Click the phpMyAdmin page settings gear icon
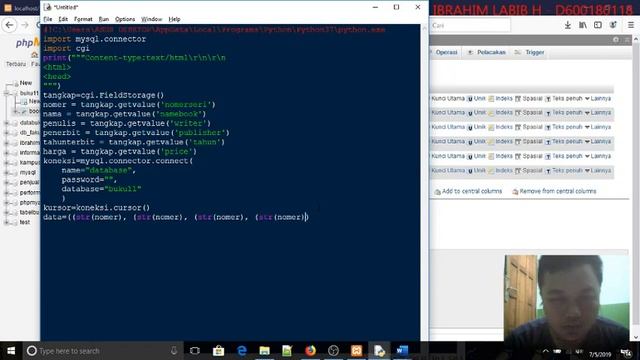This screenshot has width=640, height=360. [x=616, y=40]
